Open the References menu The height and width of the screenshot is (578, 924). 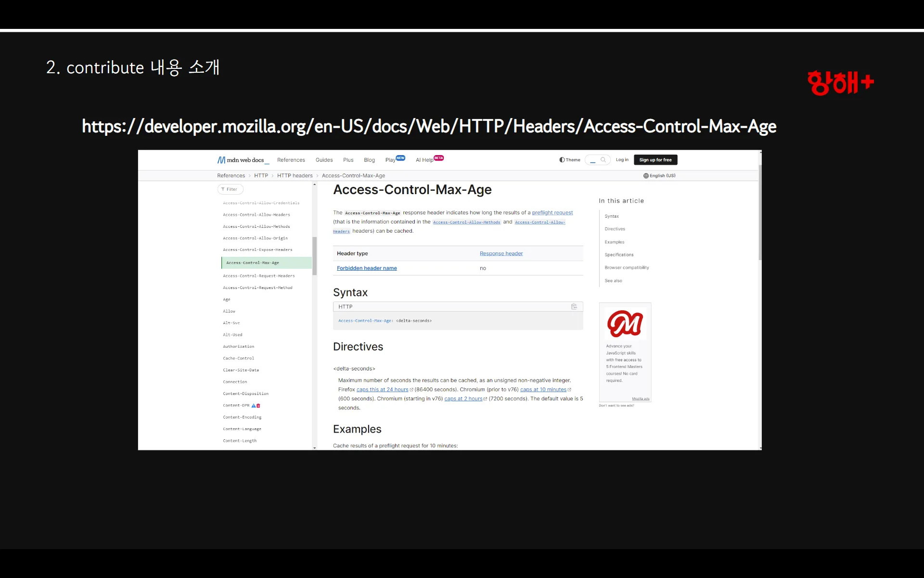[x=291, y=160]
